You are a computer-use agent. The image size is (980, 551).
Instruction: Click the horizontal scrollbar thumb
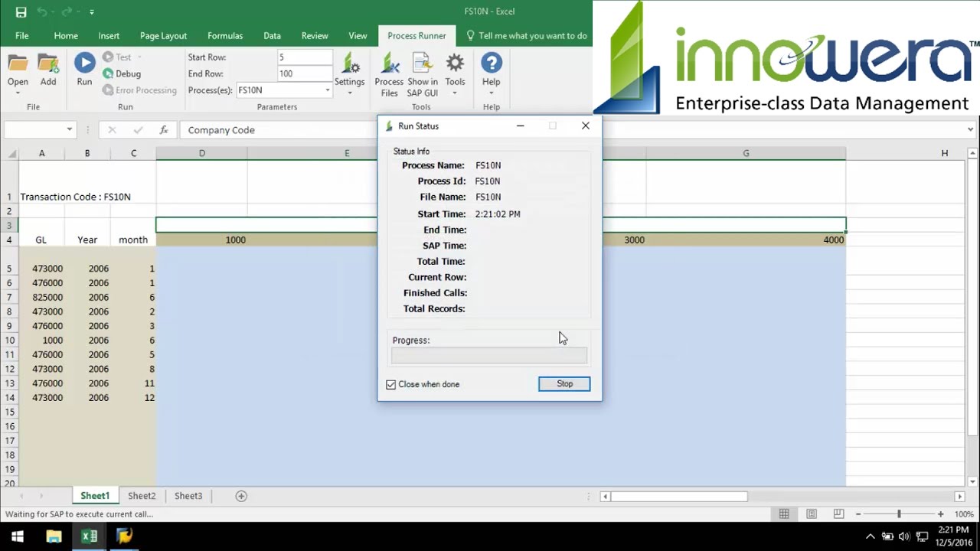click(679, 497)
